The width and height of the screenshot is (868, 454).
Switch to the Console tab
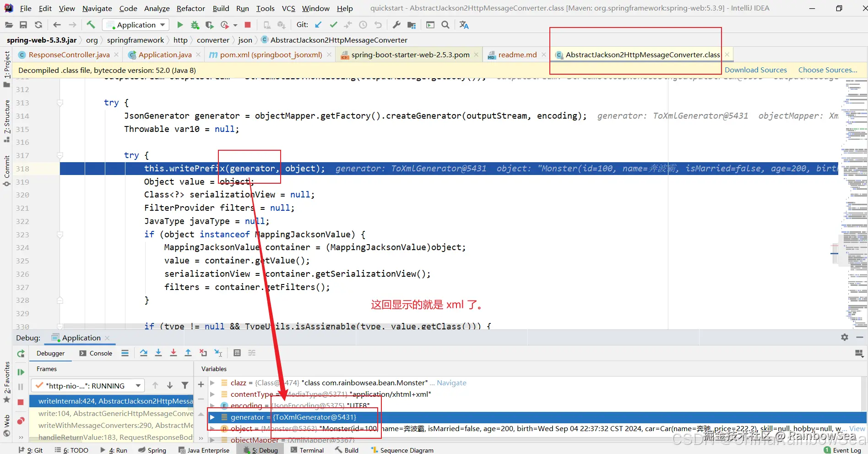pos(96,353)
